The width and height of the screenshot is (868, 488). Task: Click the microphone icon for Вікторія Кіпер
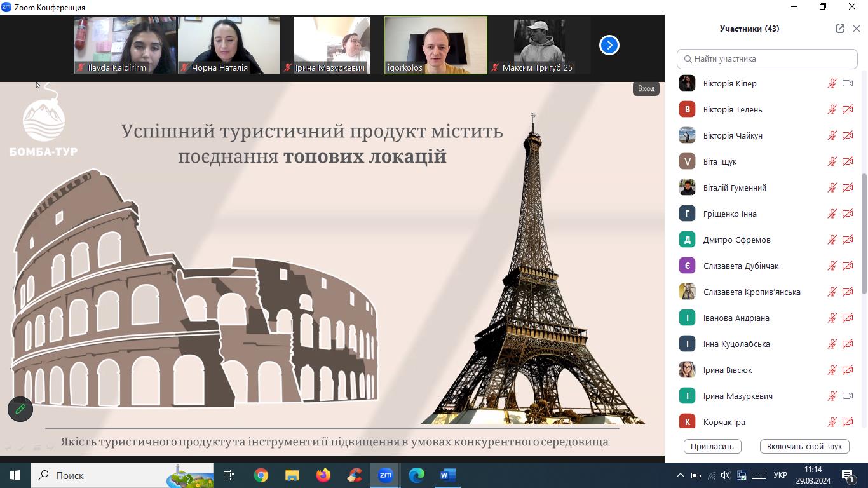point(832,83)
